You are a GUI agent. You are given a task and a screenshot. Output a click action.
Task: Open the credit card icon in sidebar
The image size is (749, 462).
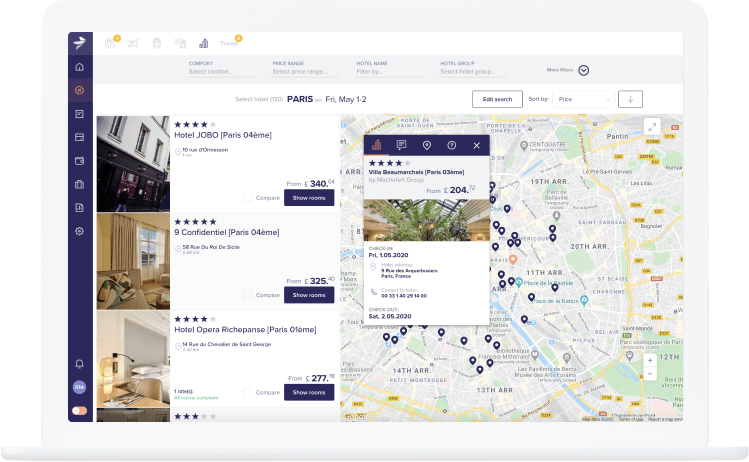click(x=80, y=137)
